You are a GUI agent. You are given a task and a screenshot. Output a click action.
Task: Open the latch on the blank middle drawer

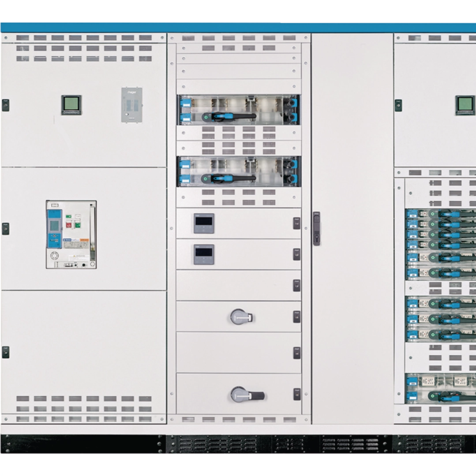pos(297,285)
